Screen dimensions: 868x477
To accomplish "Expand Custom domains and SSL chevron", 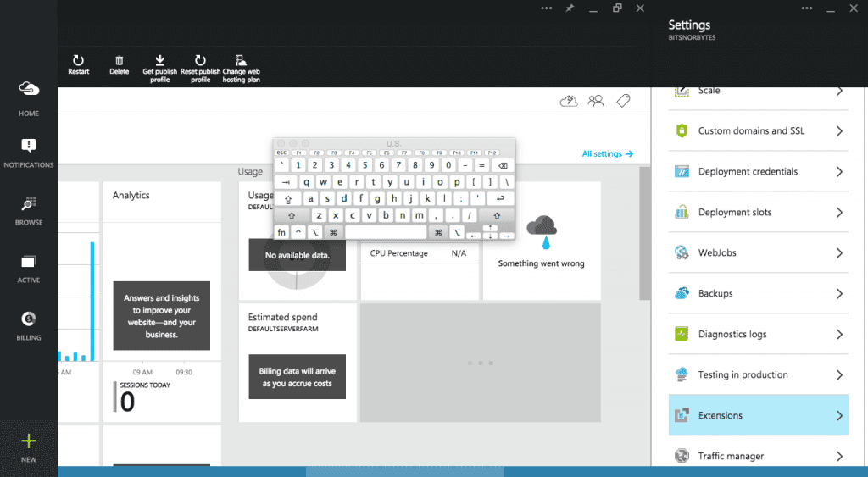I will click(x=840, y=131).
